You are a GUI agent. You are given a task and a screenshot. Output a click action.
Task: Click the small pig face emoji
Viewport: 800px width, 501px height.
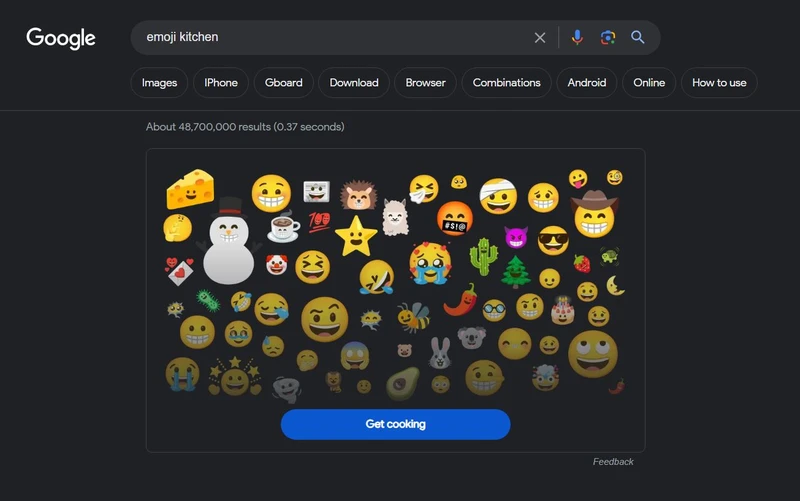pos(405,350)
